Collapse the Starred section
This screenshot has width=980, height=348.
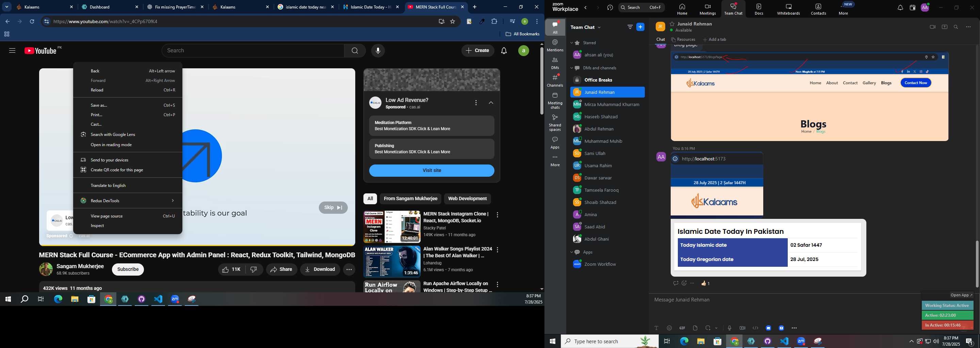point(571,43)
